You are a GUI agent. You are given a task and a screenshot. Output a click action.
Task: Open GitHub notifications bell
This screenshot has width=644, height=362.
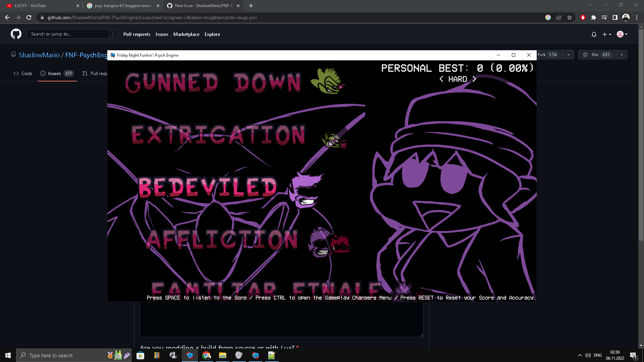click(x=594, y=34)
